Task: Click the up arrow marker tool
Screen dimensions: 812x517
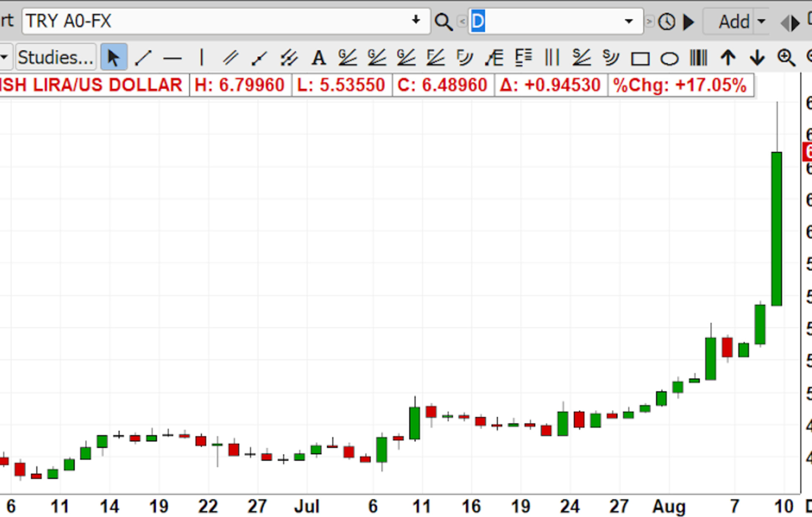Action: click(x=728, y=58)
